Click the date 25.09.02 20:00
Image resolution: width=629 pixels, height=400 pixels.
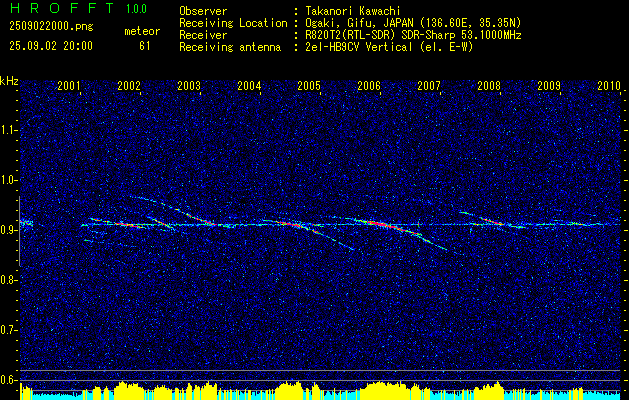point(51,46)
